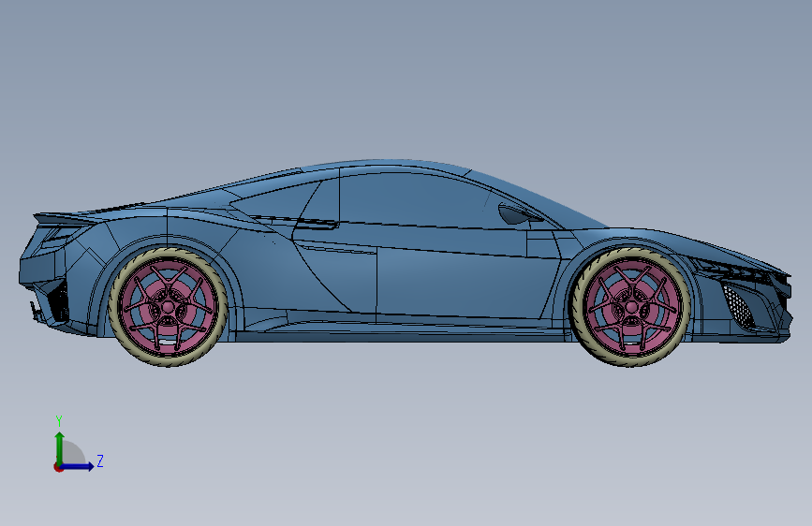Click the green Y axis arrow of the triad
This screenshot has width=812, height=526.
click(60, 447)
